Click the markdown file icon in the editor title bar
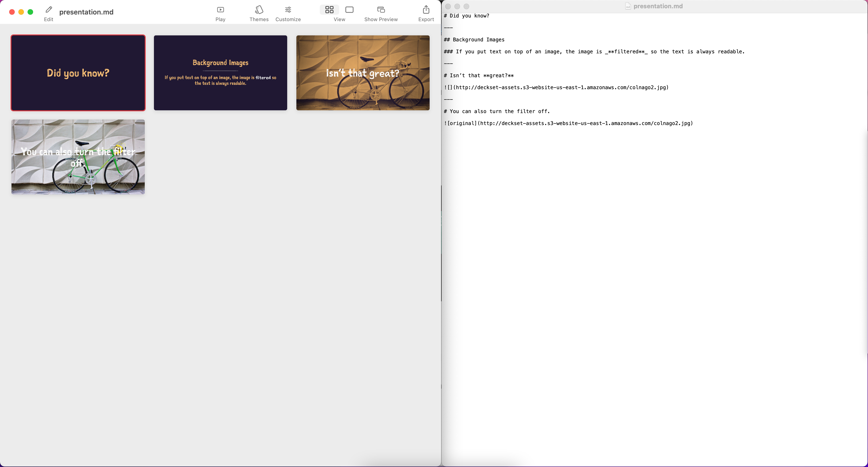 628,6
